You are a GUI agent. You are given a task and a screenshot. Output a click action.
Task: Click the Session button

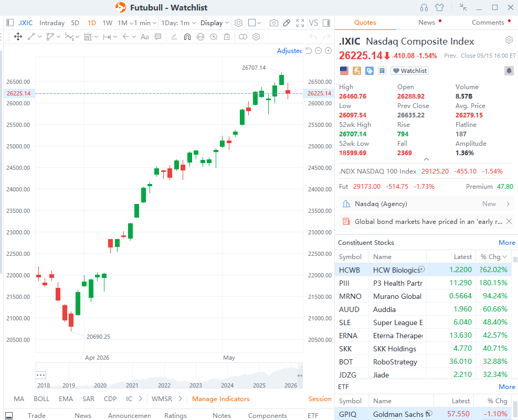(x=320, y=399)
